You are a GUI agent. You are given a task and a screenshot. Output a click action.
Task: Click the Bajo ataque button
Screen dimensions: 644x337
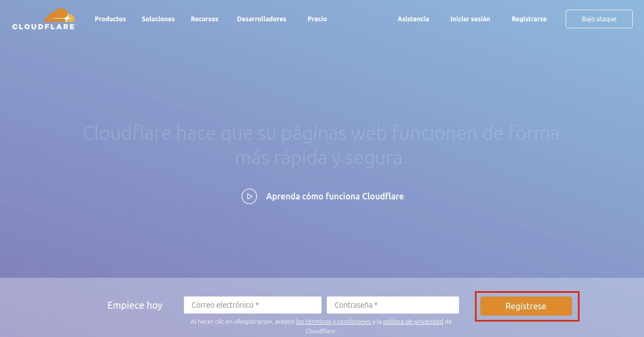click(x=599, y=19)
